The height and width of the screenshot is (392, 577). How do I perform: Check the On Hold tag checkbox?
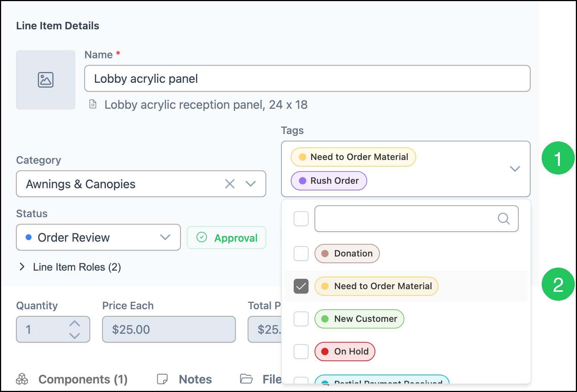click(x=301, y=352)
